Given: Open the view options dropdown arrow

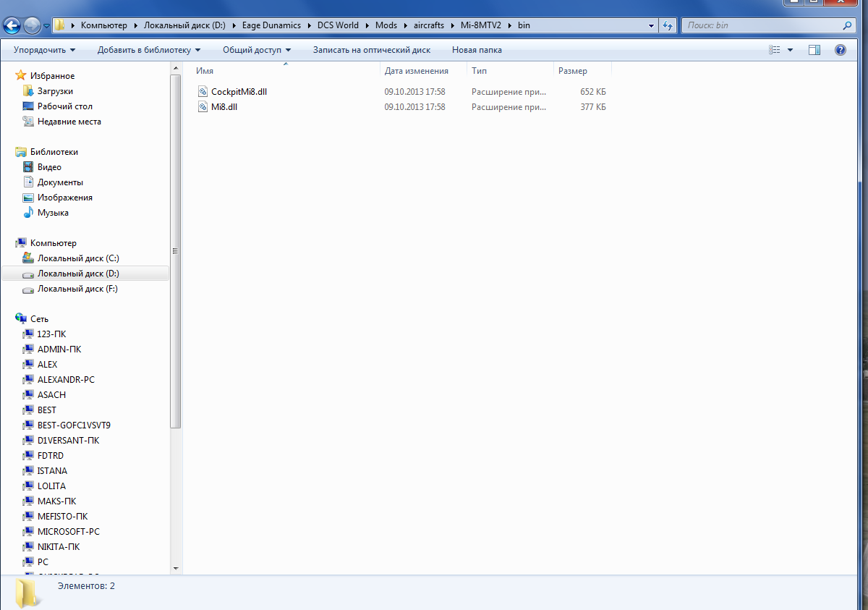Looking at the screenshot, I should click(x=790, y=50).
